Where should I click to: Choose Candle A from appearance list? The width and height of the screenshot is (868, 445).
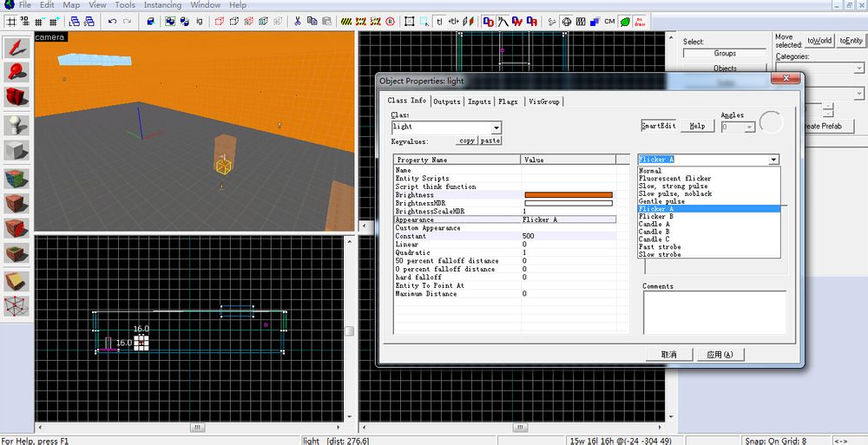(654, 225)
